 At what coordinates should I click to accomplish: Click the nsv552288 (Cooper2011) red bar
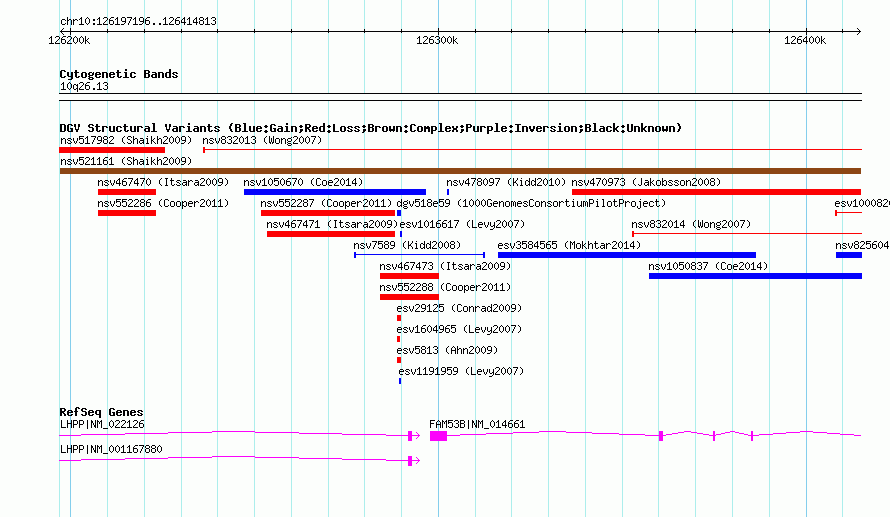click(409, 297)
